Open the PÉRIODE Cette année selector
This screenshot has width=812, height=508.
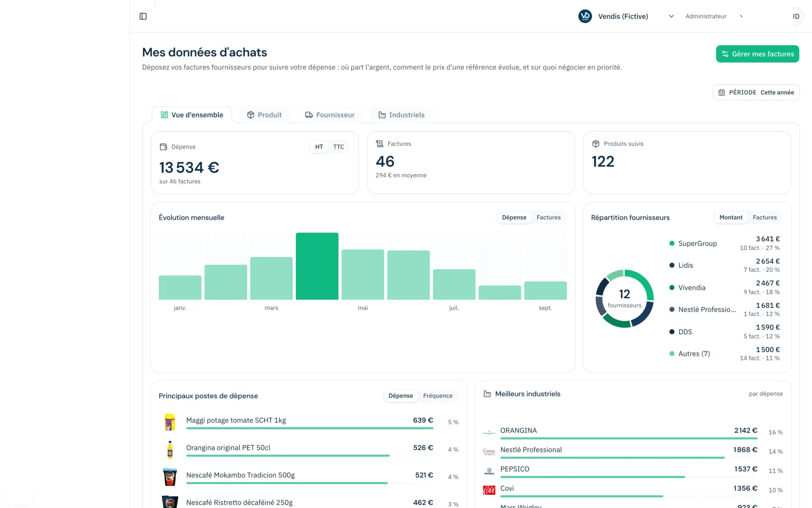tap(756, 93)
